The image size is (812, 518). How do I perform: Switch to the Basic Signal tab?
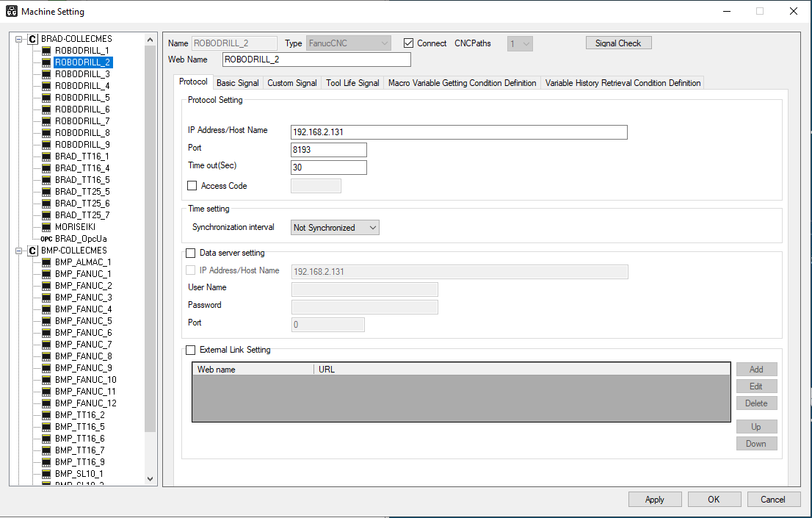238,83
